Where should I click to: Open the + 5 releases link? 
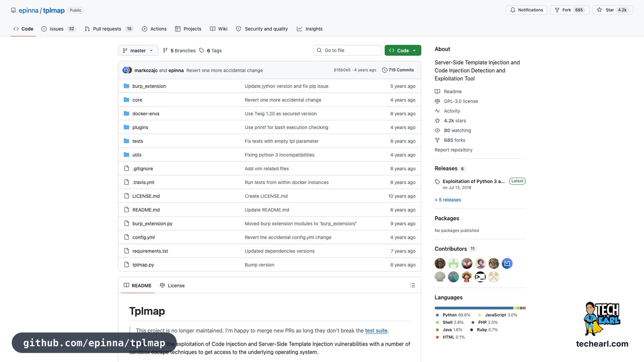pyautogui.click(x=448, y=200)
